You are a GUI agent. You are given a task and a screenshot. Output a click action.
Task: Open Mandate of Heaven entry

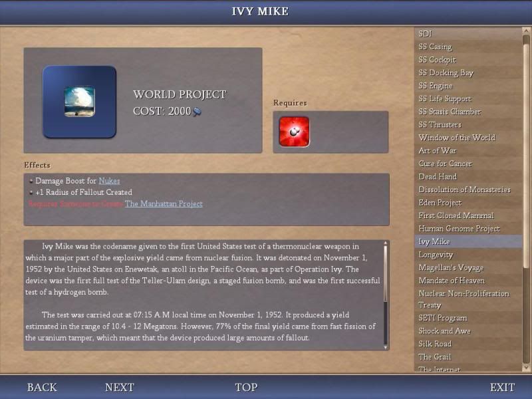468,281
